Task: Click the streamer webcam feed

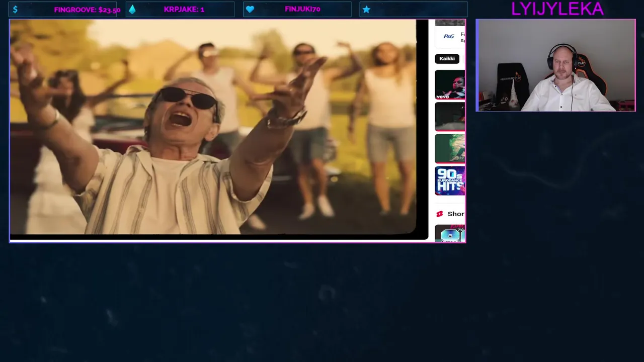Action: (555, 65)
